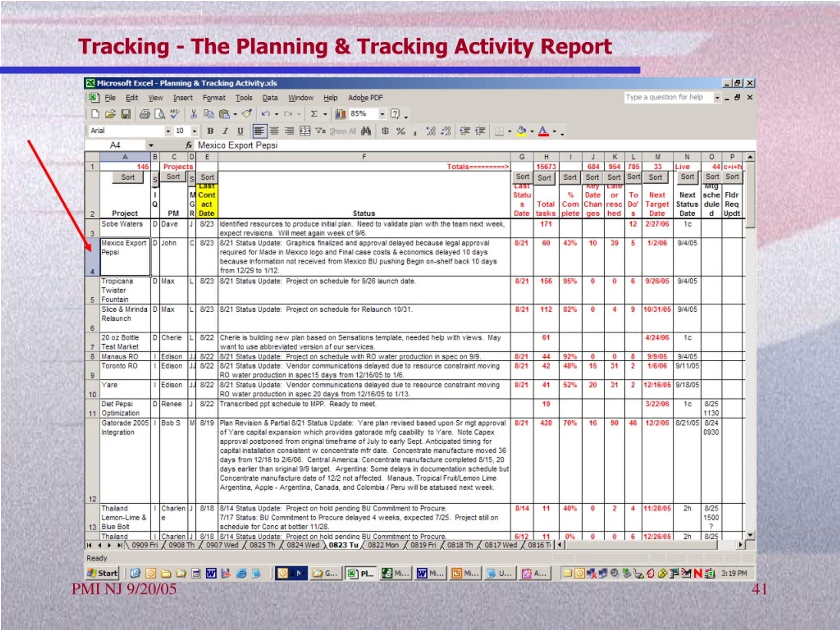Click Sort button above PM column
The width and height of the screenshot is (840, 630).
(x=173, y=177)
